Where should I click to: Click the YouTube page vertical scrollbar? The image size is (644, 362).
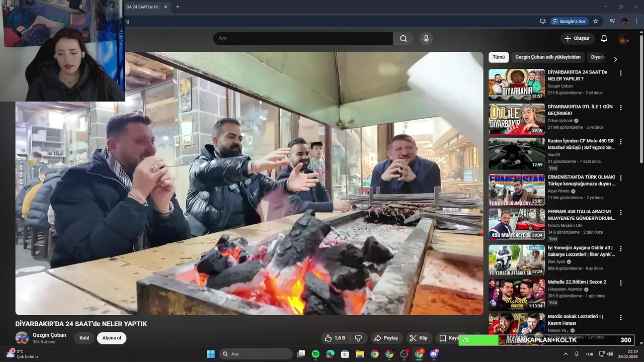tap(641, 98)
